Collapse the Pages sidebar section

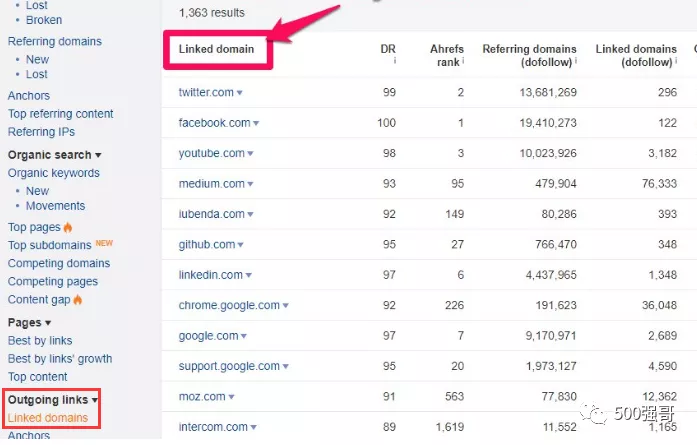pyautogui.click(x=48, y=323)
